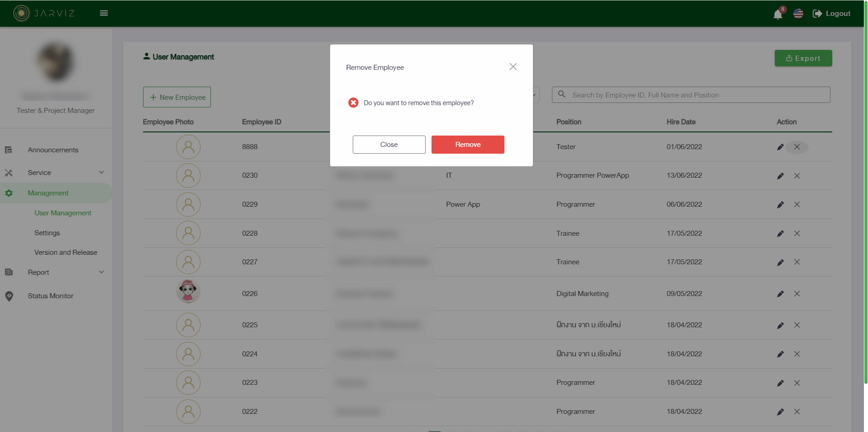Close the Remove Employee dialog with X
The width and height of the screenshot is (868, 432).
(513, 67)
